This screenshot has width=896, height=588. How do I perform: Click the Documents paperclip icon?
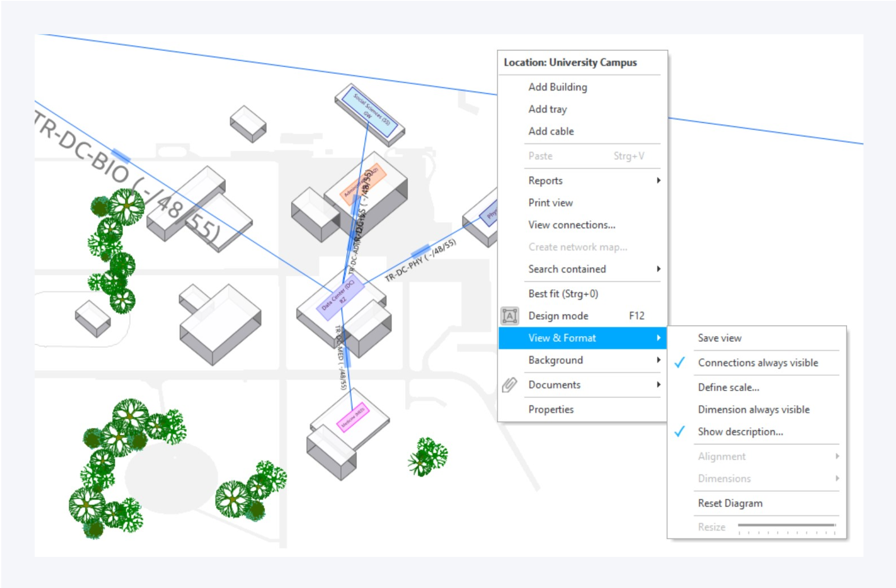click(509, 385)
